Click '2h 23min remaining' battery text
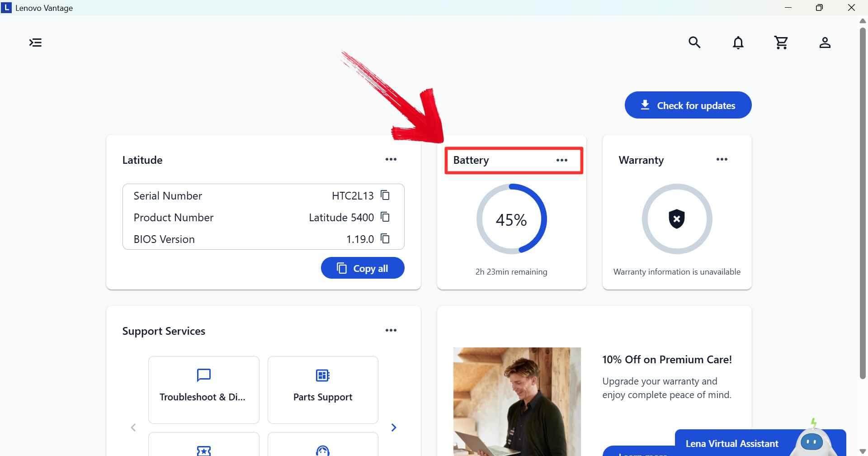 point(511,272)
